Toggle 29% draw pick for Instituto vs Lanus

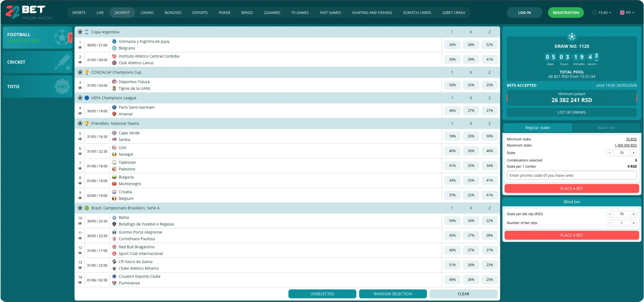(471, 60)
